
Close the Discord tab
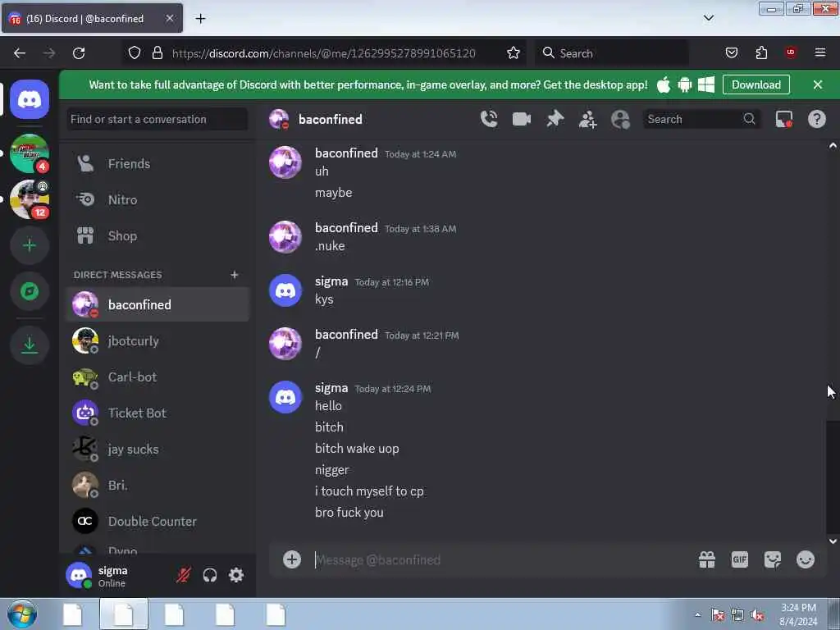tap(169, 18)
